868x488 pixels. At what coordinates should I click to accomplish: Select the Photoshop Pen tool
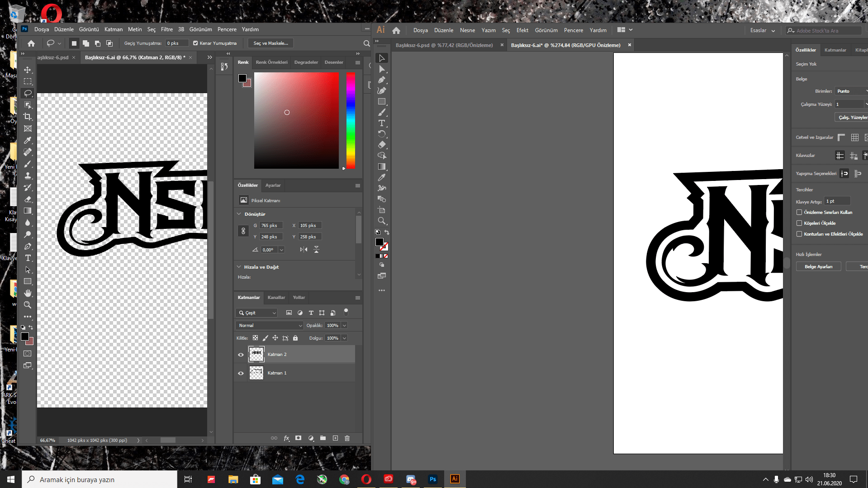[28, 246]
